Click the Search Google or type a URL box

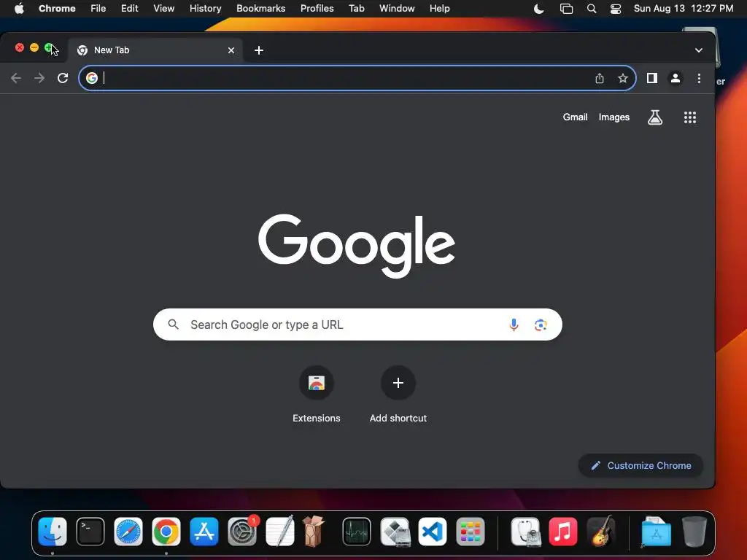pos(357,324)
